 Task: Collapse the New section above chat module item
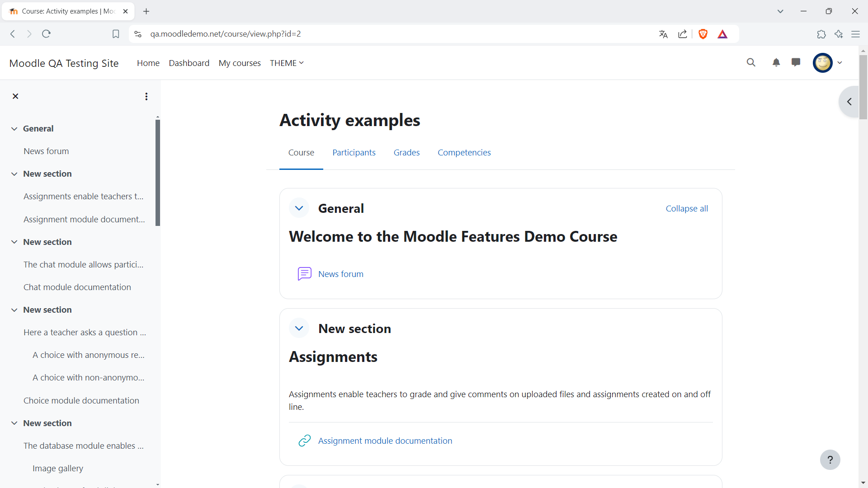coord(14,242)
